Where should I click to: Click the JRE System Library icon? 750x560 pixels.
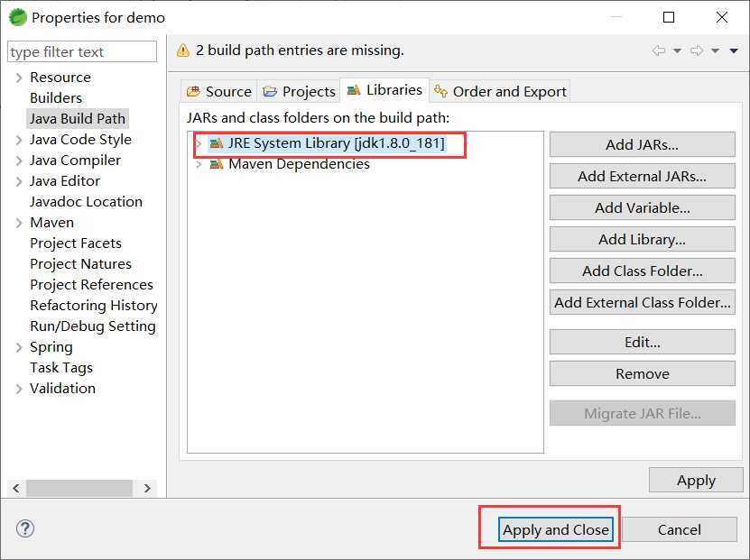(217, 142)
